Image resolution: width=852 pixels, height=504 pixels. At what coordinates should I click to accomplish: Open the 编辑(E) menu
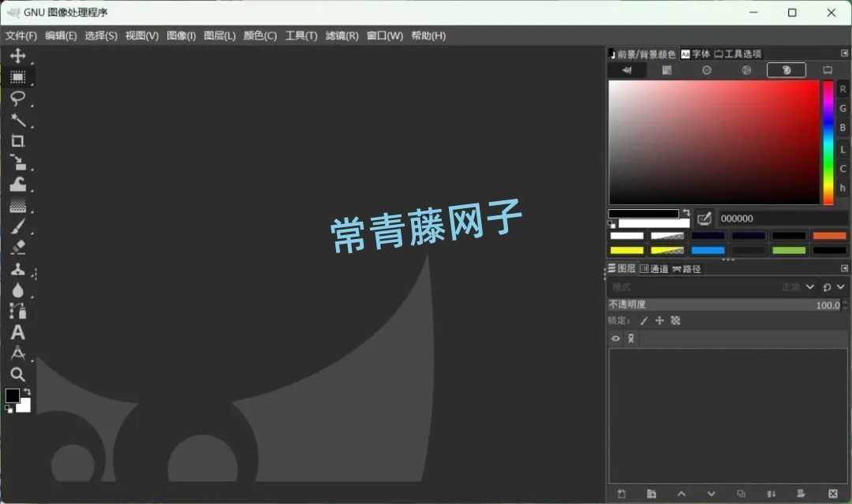(61, 35)
